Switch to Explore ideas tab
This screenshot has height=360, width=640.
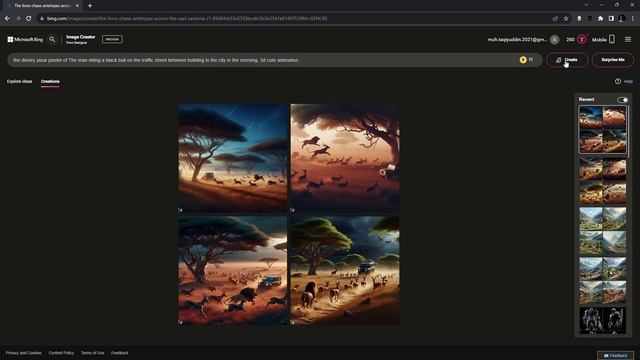[x=20, y=82]
